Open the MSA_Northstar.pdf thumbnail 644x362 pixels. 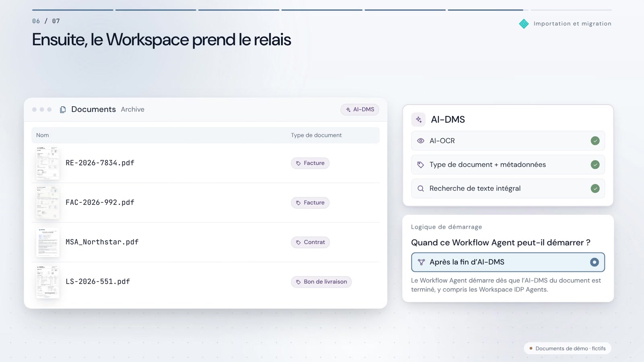point(47,242)
